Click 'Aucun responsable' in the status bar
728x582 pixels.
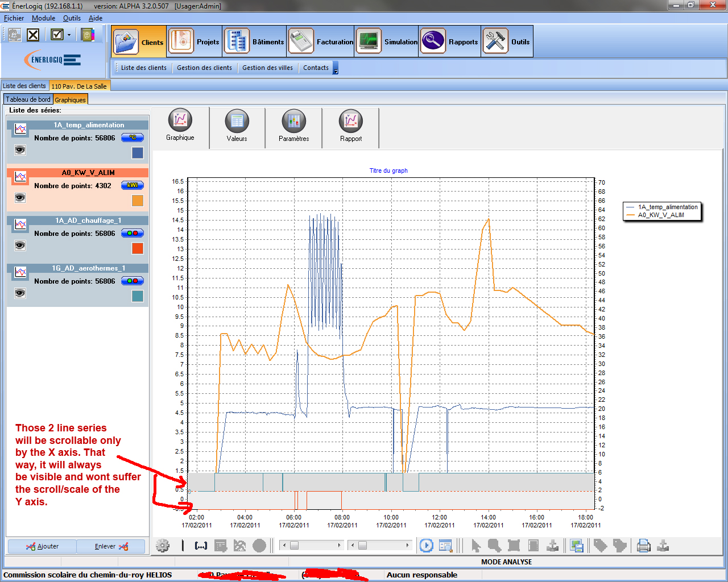[422, 575]
